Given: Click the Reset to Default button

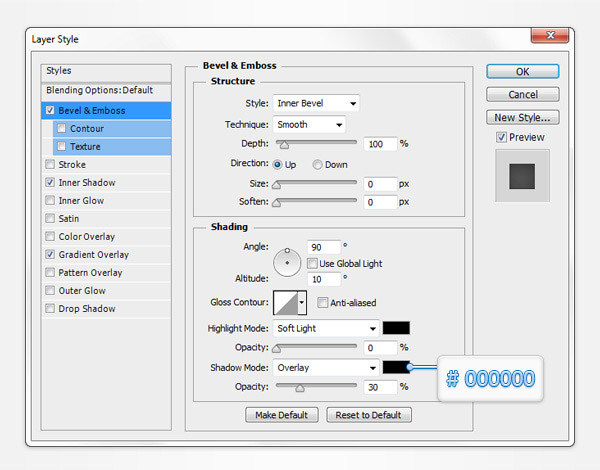Looking at the screenshot, I should (x=369, y=415).
